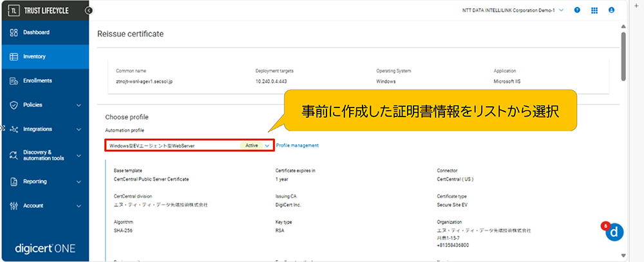Open Integrations menu item

click(44, 129)
